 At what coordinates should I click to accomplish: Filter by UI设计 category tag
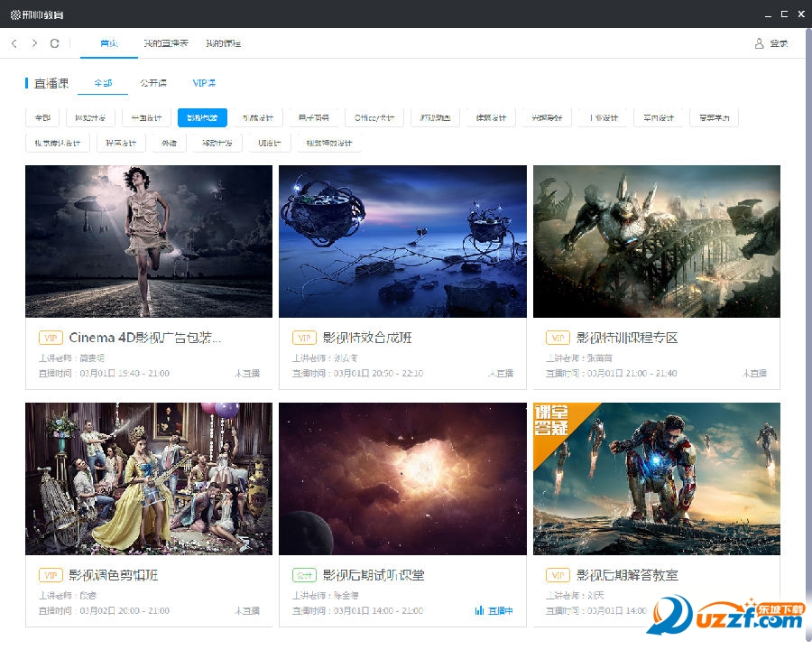point(269,143)
